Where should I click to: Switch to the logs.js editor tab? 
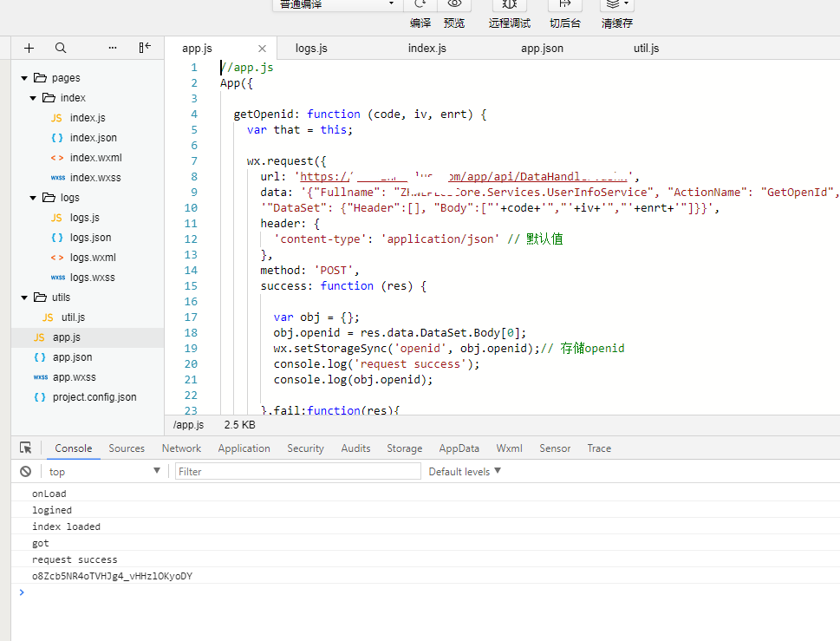(311, 49)
